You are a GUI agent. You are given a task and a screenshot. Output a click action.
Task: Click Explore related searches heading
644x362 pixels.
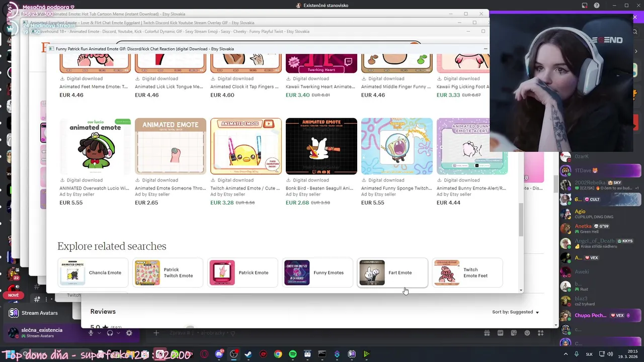(x=112, y=246)
